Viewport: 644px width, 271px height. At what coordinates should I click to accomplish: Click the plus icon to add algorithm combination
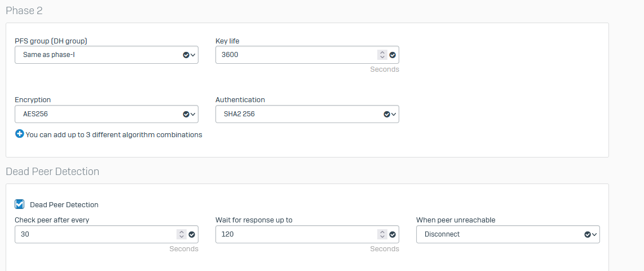pyautogui.click(x=19, y=134)
